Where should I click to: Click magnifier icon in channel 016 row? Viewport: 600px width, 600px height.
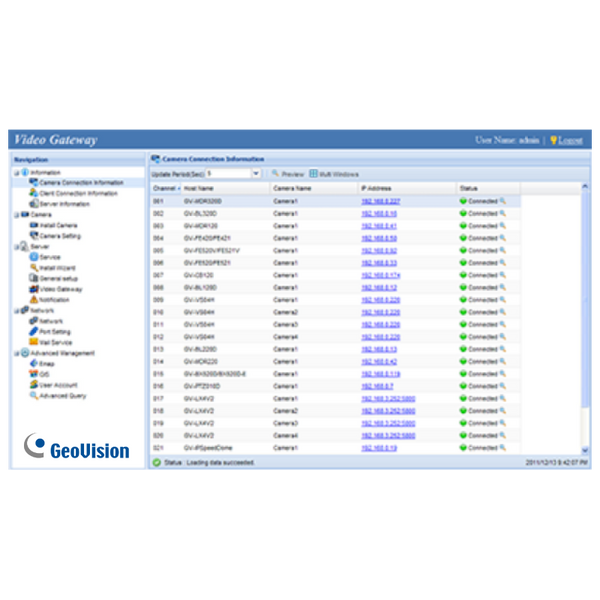503,386
